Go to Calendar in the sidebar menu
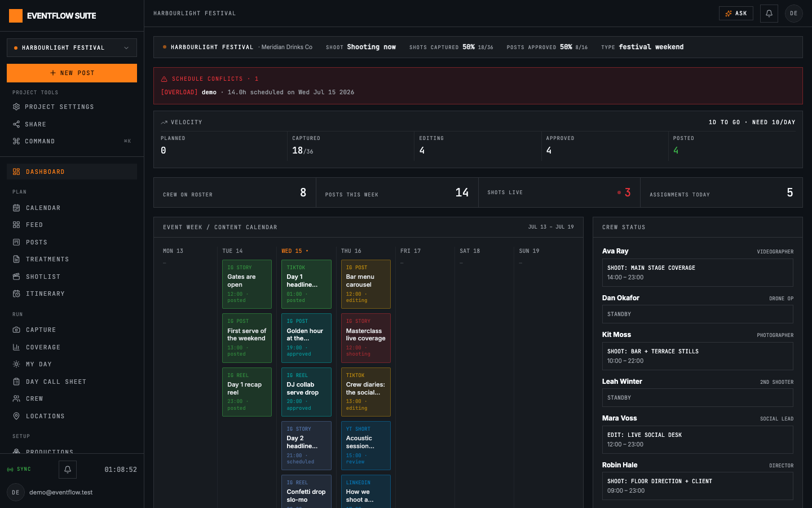812x508 pixels. pyautogui.click(x=72, y=208)
